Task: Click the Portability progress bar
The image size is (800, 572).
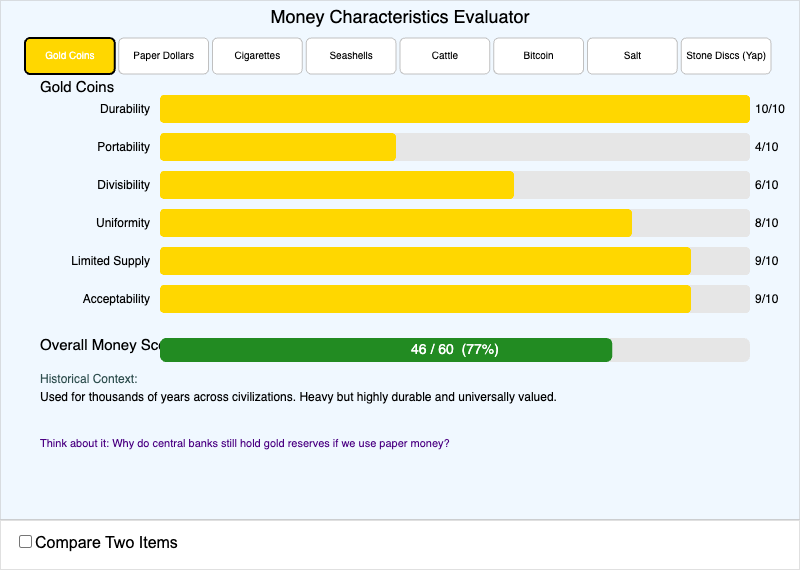Action: pyautogui.click(x=455, y=147)
